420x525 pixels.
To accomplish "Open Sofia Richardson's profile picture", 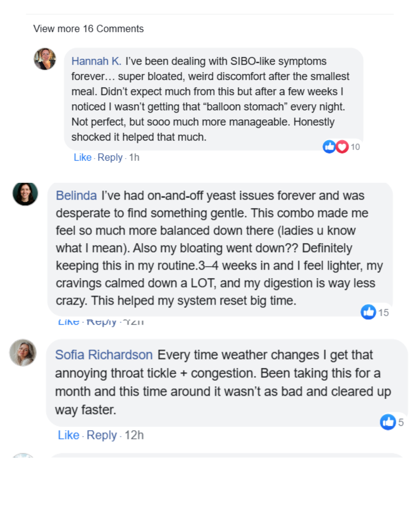I will click(23, 353).
